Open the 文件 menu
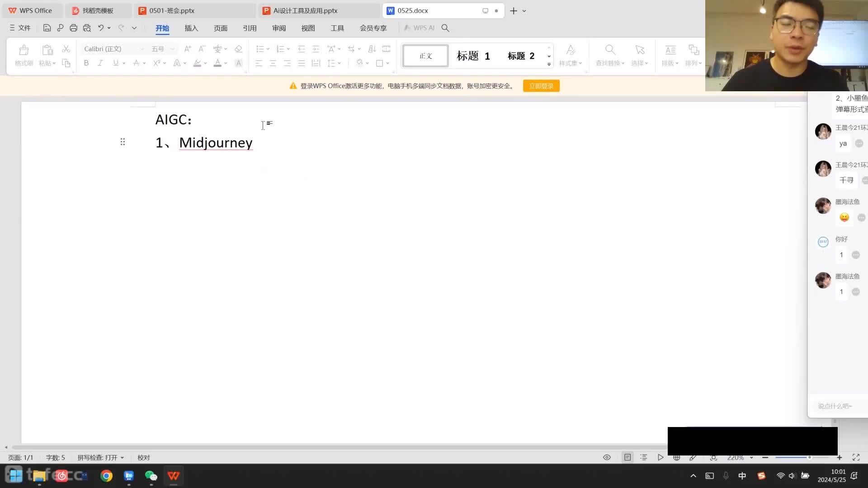This screenshot has width=868, height=488. coord(20,28)
